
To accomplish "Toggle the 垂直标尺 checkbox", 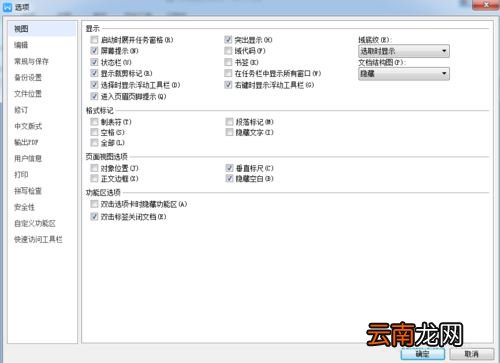I will (x=229, y=168).
